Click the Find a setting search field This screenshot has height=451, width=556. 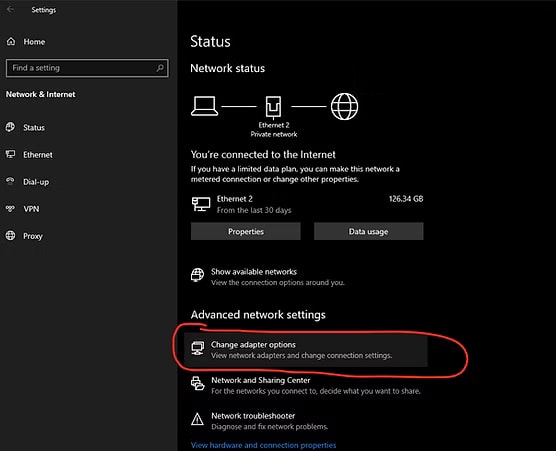point(87,68)
